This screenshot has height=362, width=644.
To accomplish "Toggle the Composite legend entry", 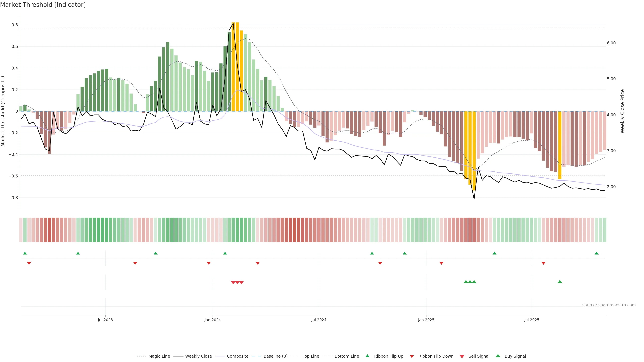I will [237, 356].
